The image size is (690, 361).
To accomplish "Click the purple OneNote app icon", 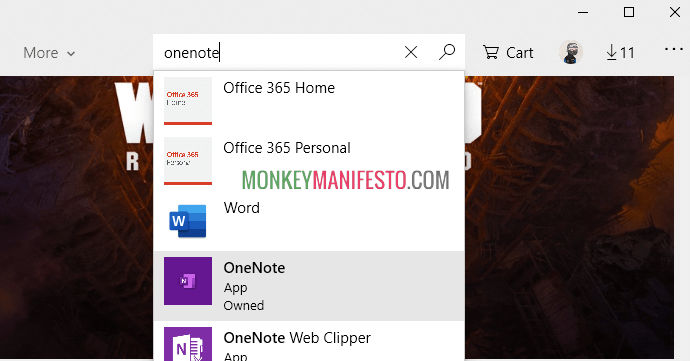I will (188, 281).
